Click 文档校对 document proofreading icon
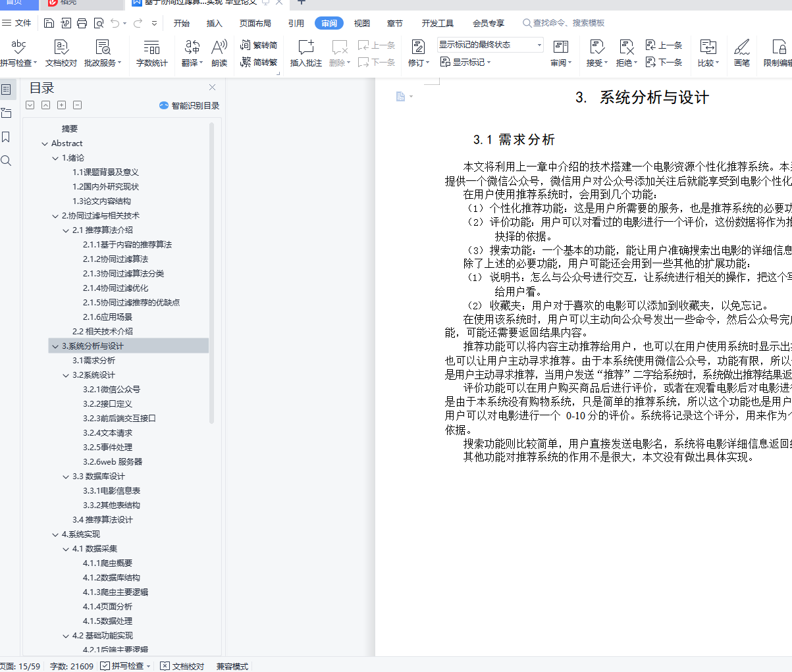792x672 pixels. point(61,53)
